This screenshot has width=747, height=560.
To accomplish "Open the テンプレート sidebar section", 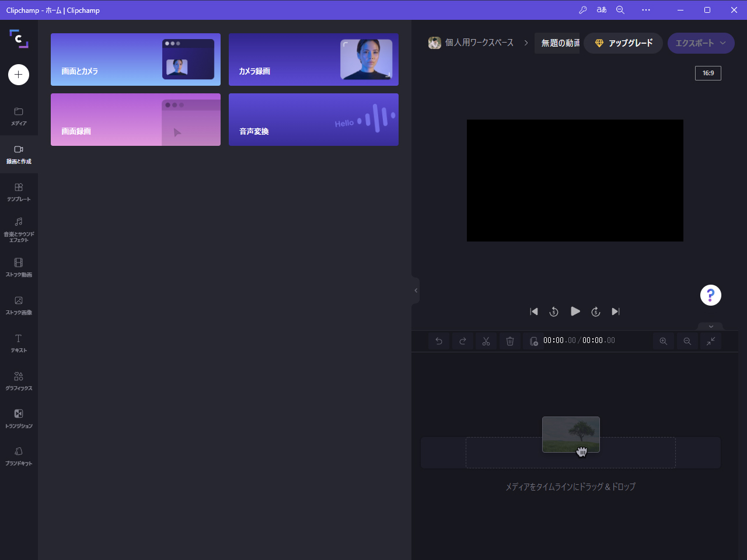I will [19, 192].
